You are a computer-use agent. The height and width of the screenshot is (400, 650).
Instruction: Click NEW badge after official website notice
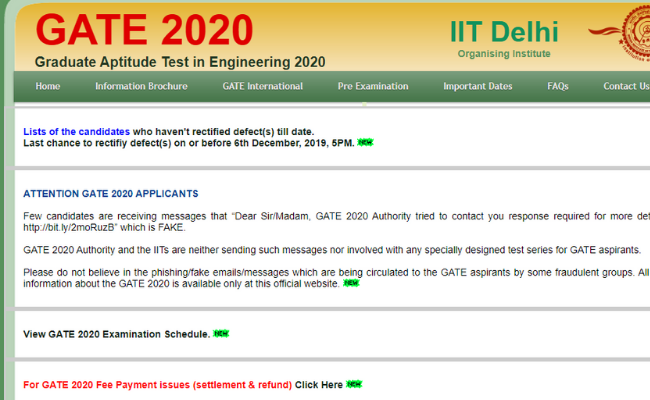[351, 283]
